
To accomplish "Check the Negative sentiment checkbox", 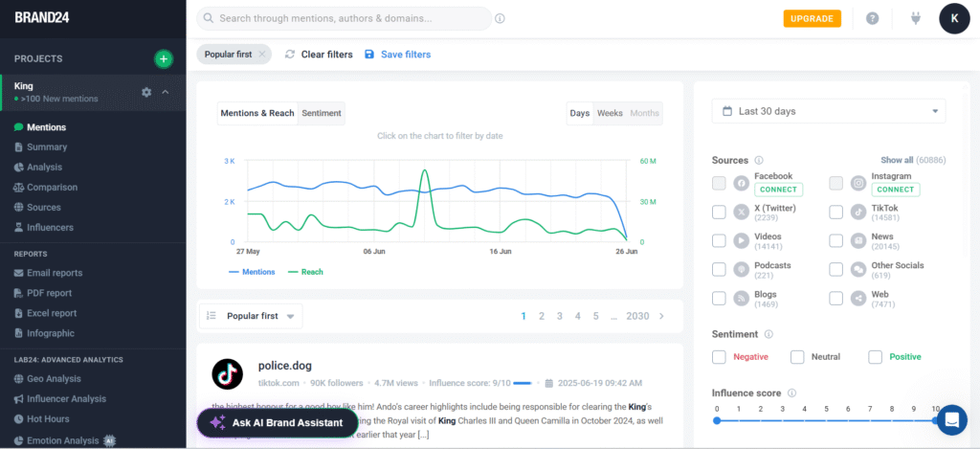I will (x=719, y=357).
